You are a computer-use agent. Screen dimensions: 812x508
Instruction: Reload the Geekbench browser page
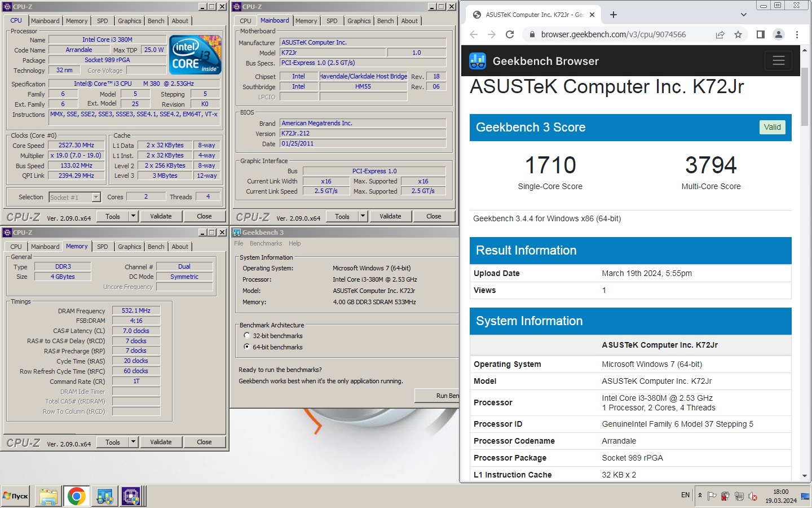click(x=510, y=34)
